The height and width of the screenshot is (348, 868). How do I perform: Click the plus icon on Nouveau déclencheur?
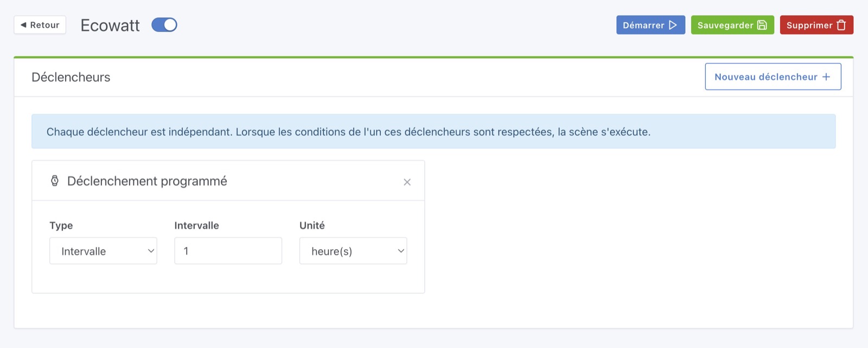(x=827, y=77)
